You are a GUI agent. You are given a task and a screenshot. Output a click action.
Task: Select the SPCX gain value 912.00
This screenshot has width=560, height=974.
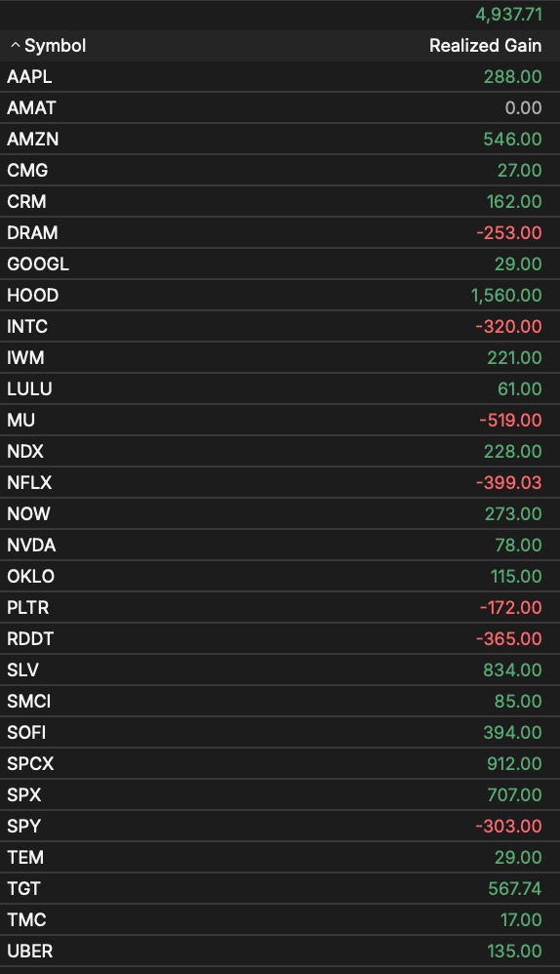click(x=514, y=763)
